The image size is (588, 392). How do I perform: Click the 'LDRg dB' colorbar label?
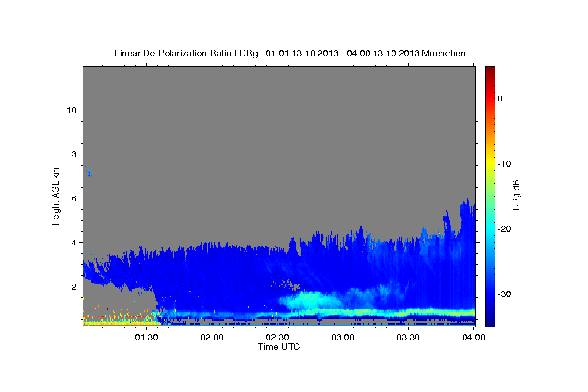[x=516, y=196]
